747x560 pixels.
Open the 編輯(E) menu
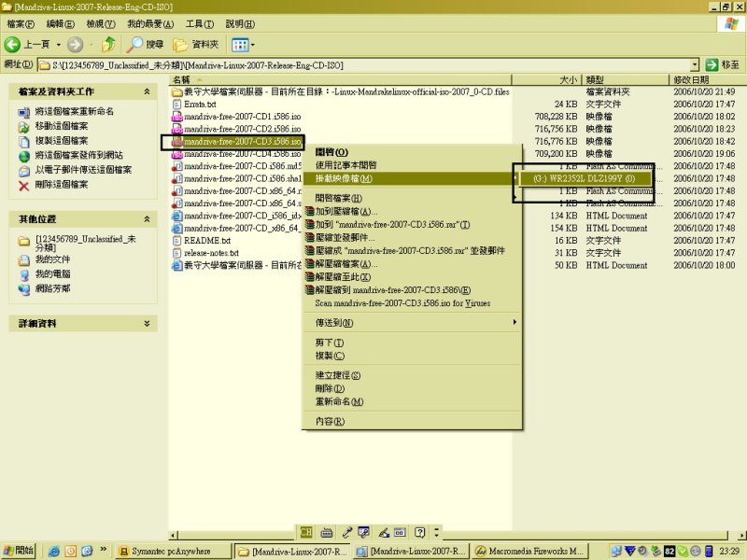coord(60,24)
